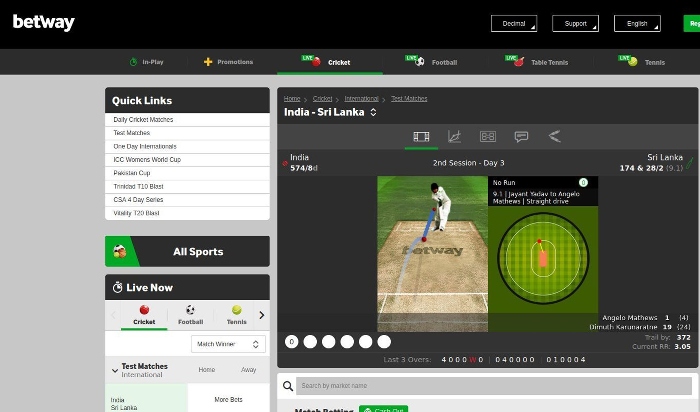Screen dimensions: 700x412
Task: Go to Home breadcrumb link
Action: (x=292, y=99)
